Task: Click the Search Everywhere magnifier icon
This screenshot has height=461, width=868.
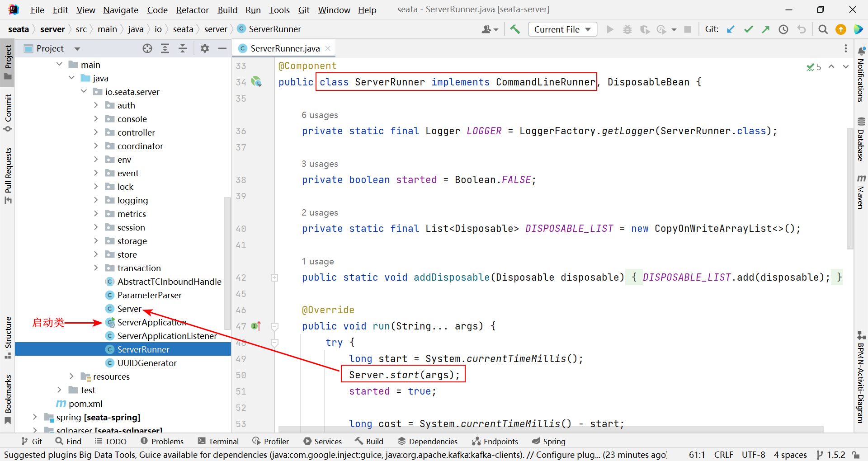Action: pos(823,29)
